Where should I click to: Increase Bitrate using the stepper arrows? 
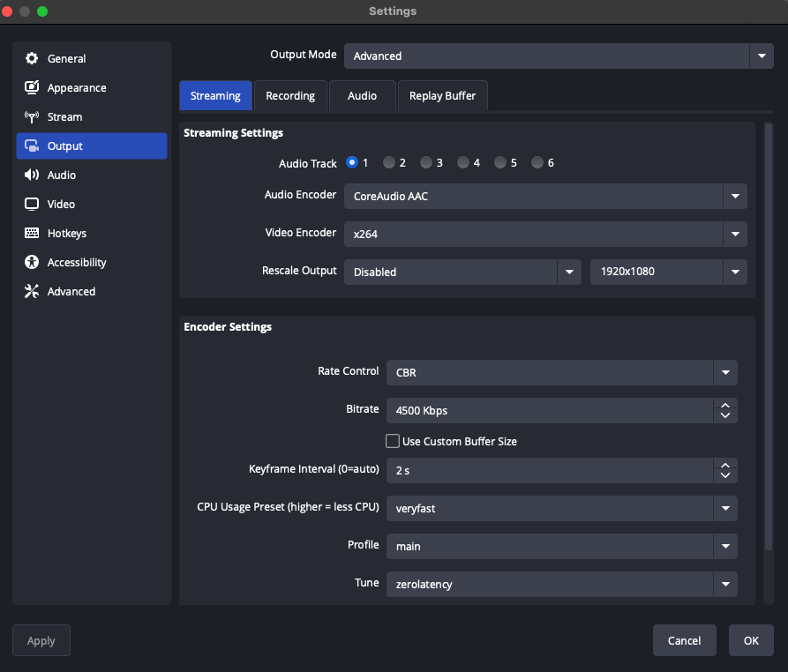tap(724, 407)
